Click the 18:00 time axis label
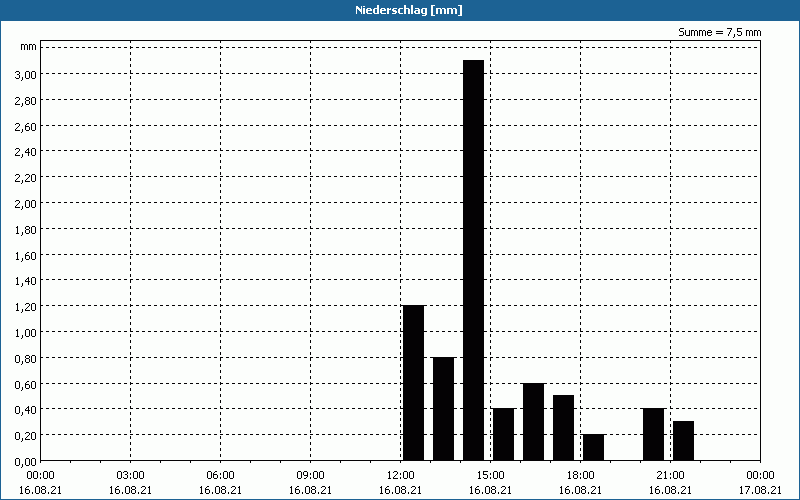 coord(581,476)
